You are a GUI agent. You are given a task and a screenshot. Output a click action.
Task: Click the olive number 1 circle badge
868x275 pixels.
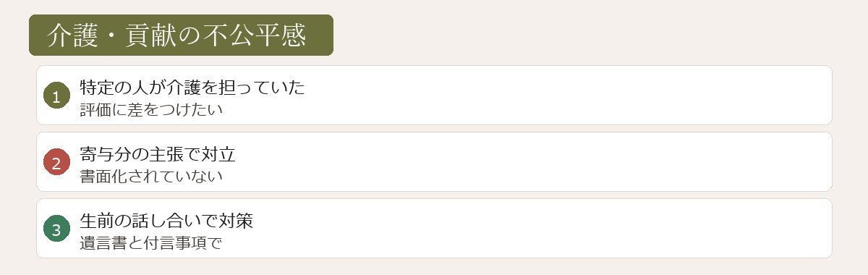(x=56, y=96)
